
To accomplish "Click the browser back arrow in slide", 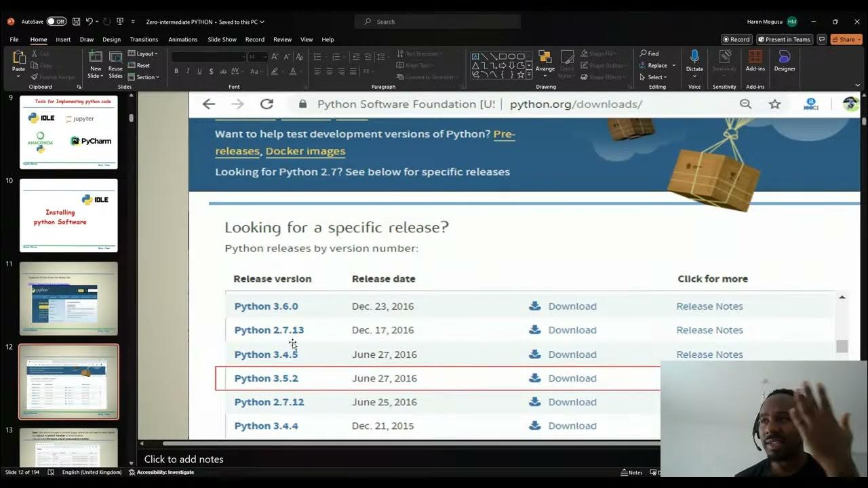I will coord(208,104).
